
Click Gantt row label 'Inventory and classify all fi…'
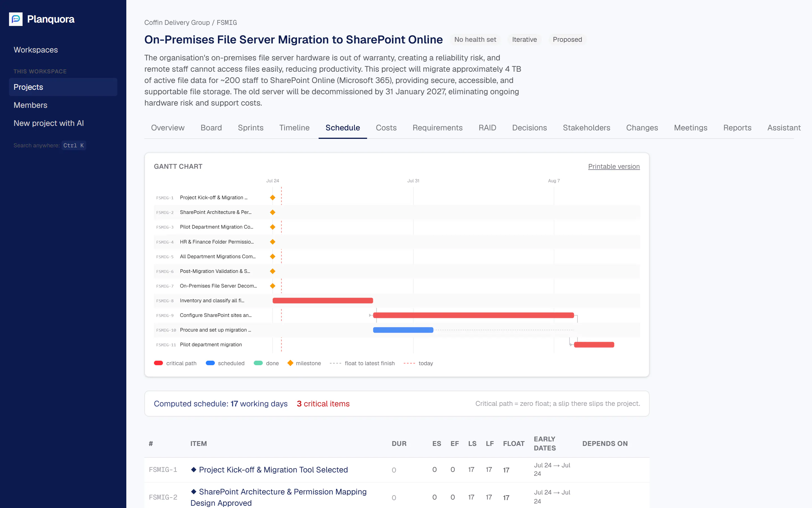[212, 301]
